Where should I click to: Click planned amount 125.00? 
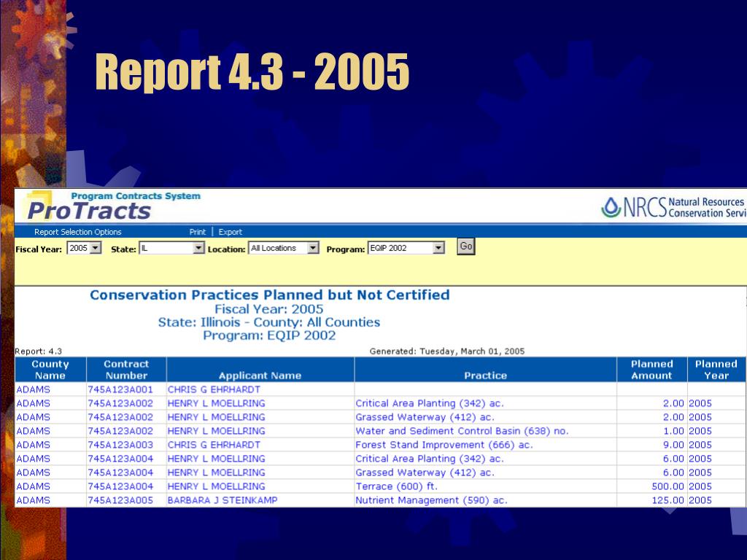point(667,500)
